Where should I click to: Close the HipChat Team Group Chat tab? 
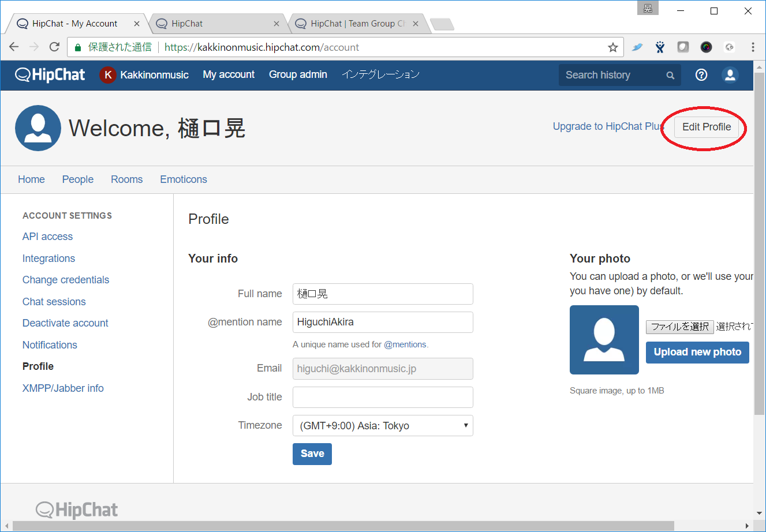(x=416, y=24)
